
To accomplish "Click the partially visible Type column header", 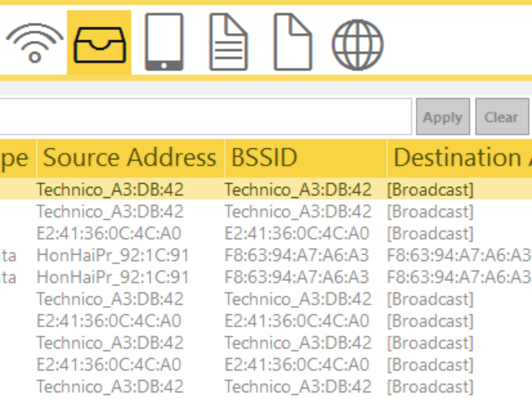I will point(17,158).
